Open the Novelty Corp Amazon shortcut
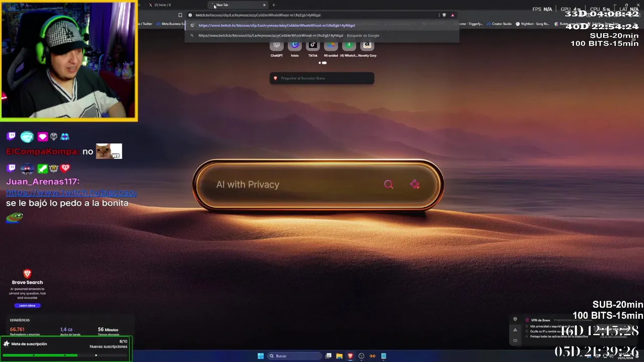 (x=367, y=49)
